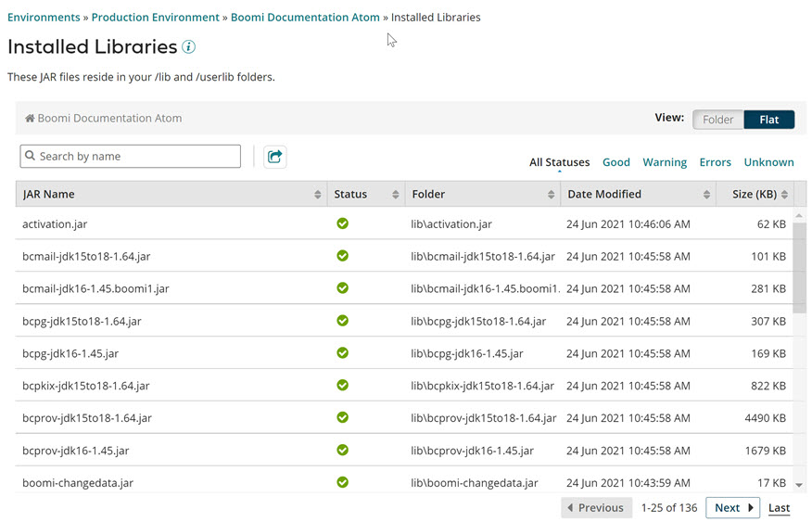Filter libraries by Good status
This screenshot has width=812, height=522.
tap(616, 162)
